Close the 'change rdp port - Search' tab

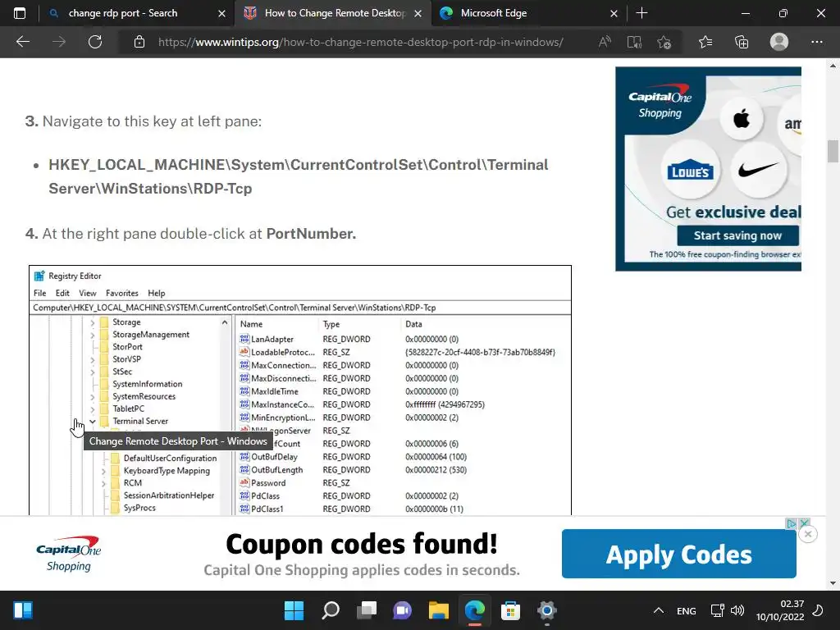(x=221, y=13)
